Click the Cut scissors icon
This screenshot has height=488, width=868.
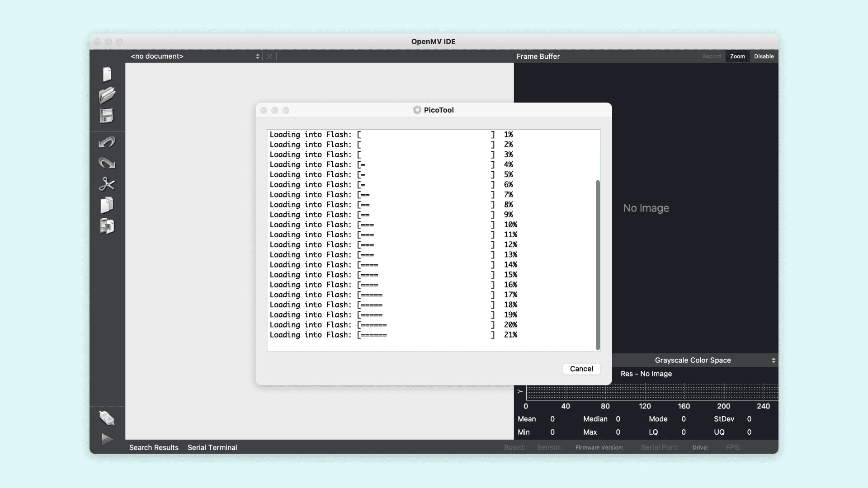107,184
